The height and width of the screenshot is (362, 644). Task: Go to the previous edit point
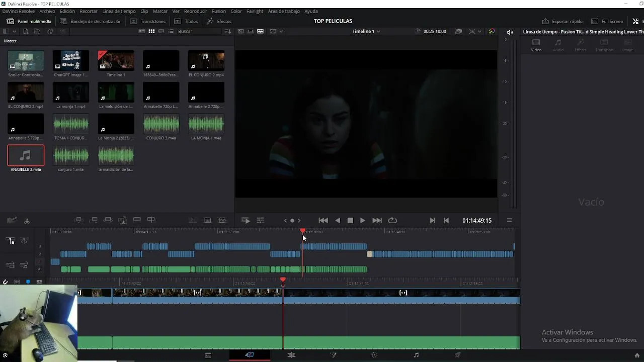(x=446, y=220)
